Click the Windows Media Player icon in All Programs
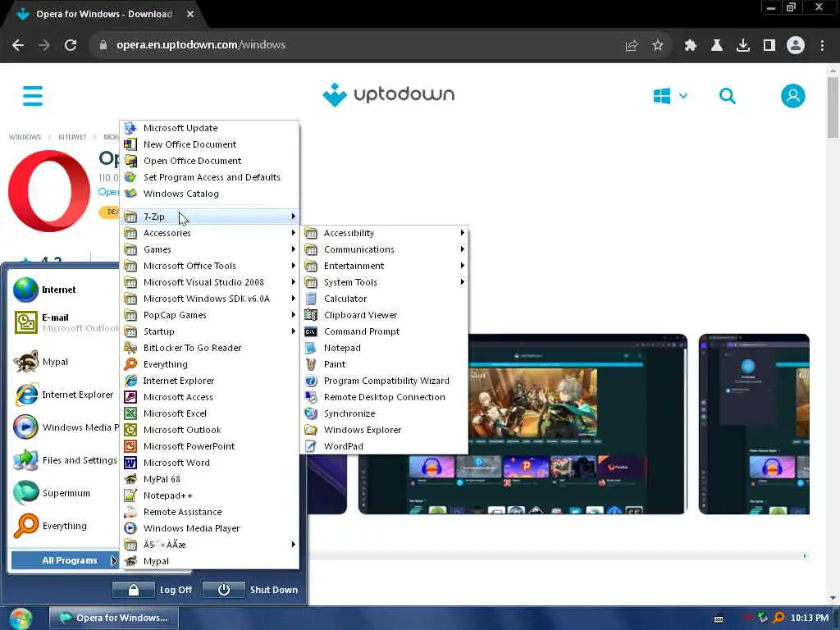Image resolution: width=840 pixels, height=630 pixels. point(130,528)
